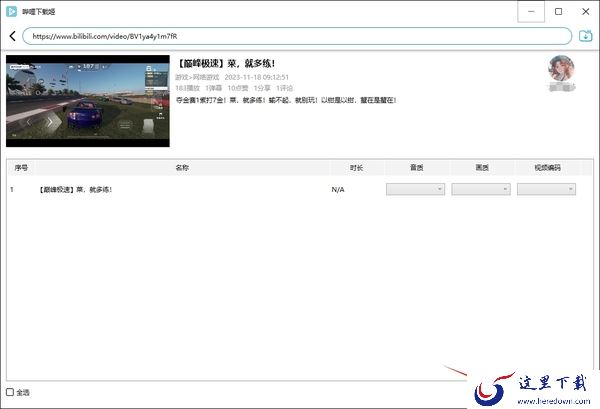
Task: Click the 画质 column header
Action: (x=482, y=168)
